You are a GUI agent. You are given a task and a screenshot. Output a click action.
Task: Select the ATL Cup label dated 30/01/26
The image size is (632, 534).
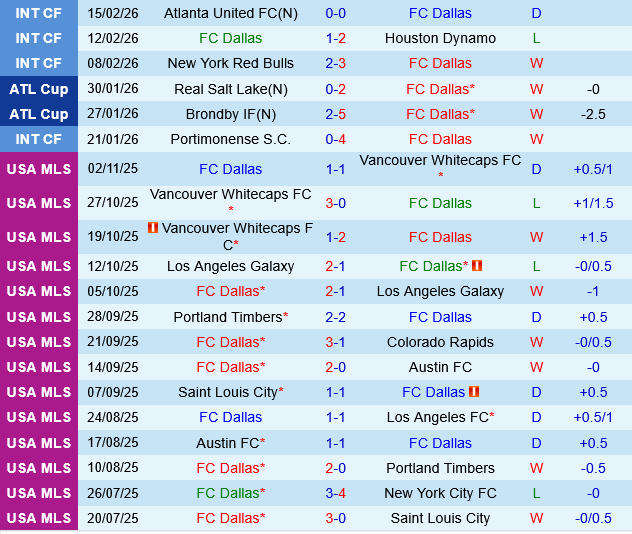39,89
